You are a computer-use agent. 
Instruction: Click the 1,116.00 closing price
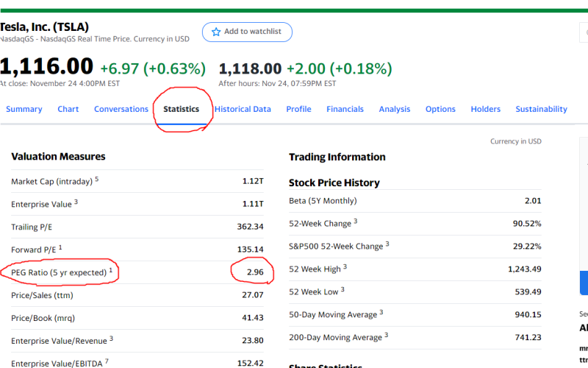46,66
